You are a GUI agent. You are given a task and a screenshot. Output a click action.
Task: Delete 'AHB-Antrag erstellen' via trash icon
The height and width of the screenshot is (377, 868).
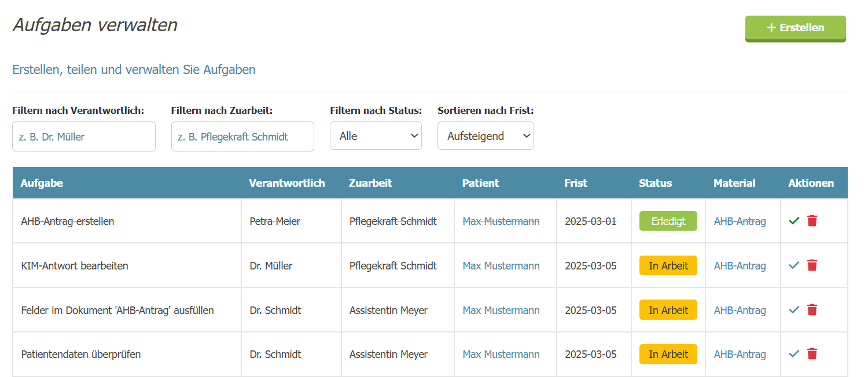tap(812, 220)
